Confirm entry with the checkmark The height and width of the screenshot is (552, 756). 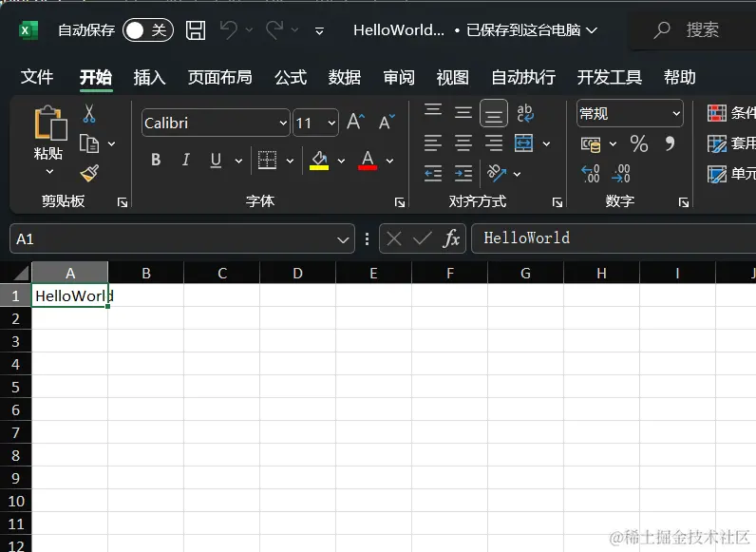tap(423, 238)
